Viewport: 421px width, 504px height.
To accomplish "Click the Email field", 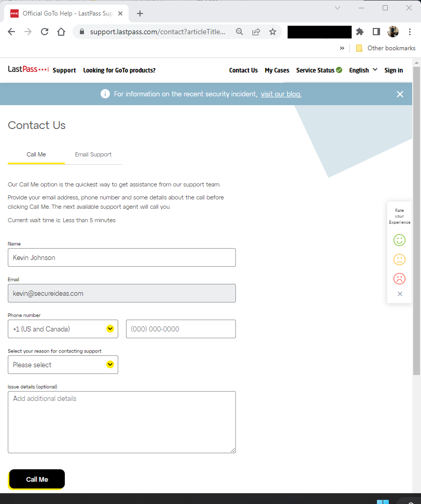I will coord(122,293).
